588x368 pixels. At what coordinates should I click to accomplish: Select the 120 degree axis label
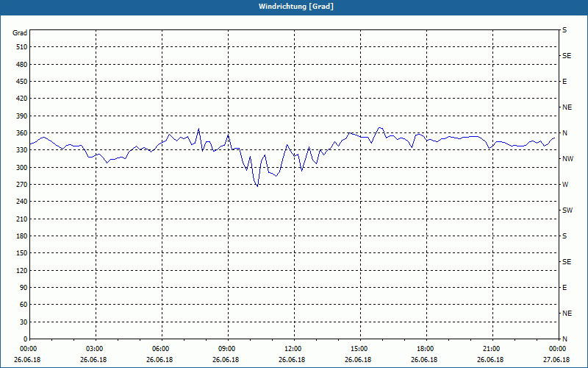click(22, 270)
